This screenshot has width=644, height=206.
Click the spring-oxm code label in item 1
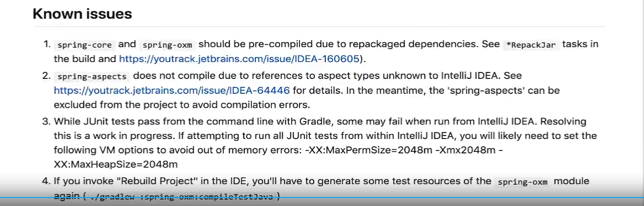[x=167, y=45]
